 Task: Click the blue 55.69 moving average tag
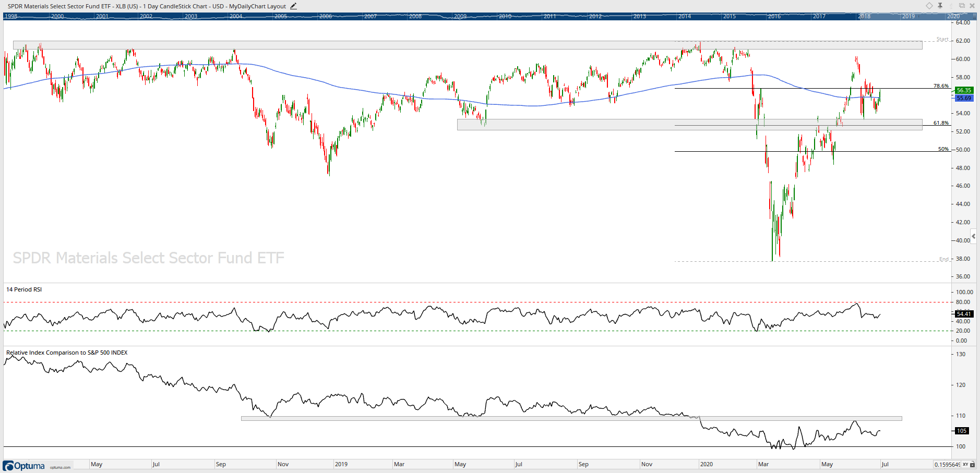coord(964,98)
